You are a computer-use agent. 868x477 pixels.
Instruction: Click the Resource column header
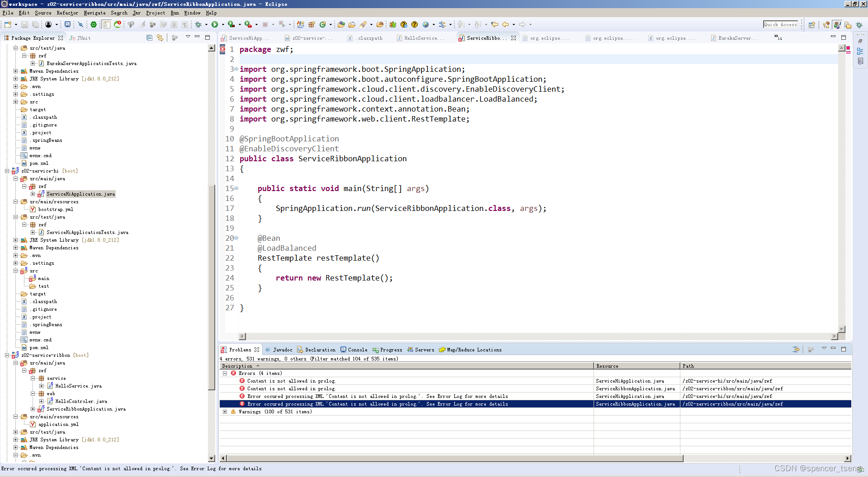637,366
